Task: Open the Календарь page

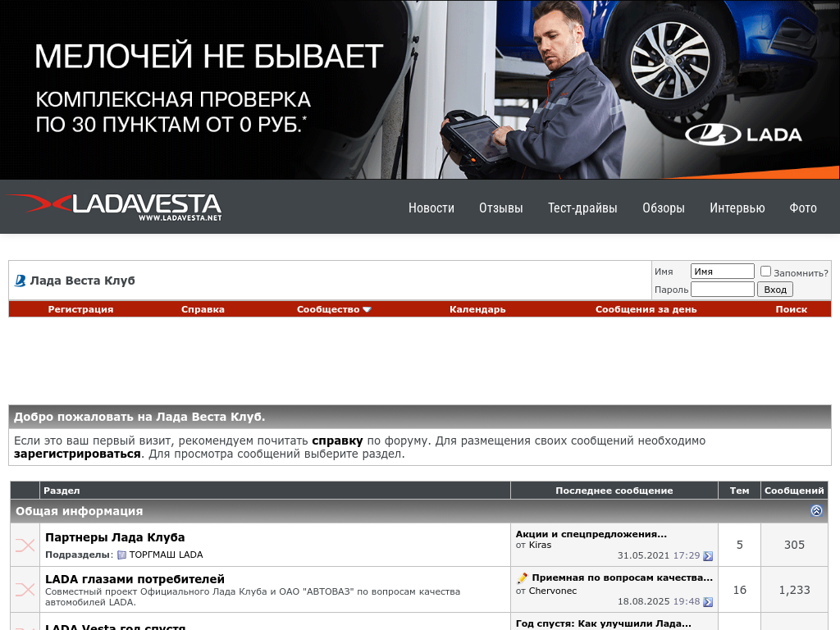Action: 477,309
